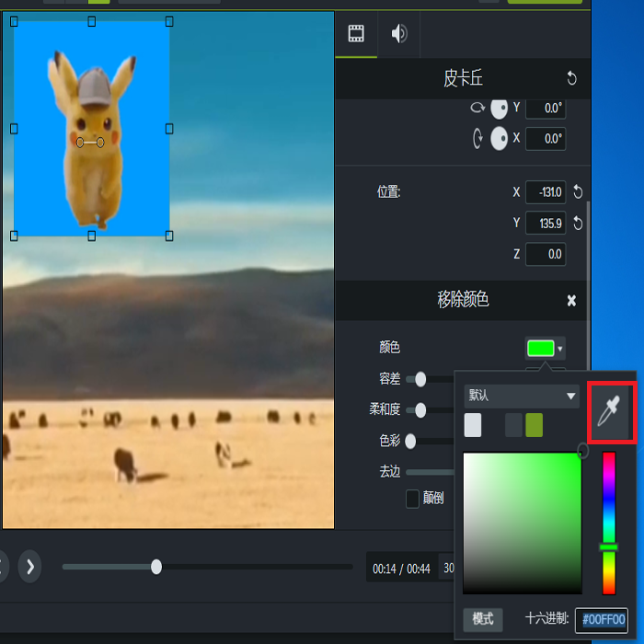Expand the 默认 palette dropdown
Image resolution: width=644 pixels, height=644 pixels.
522,396
